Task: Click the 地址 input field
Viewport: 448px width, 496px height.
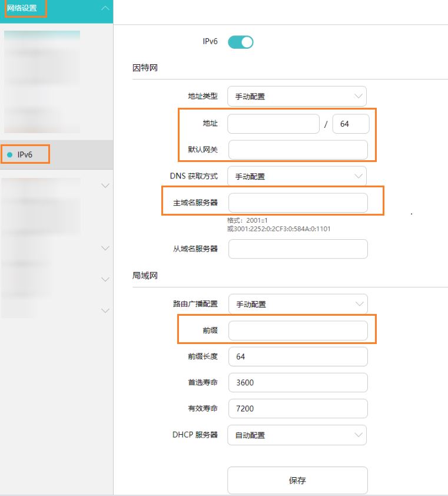Action: point(273,123)
